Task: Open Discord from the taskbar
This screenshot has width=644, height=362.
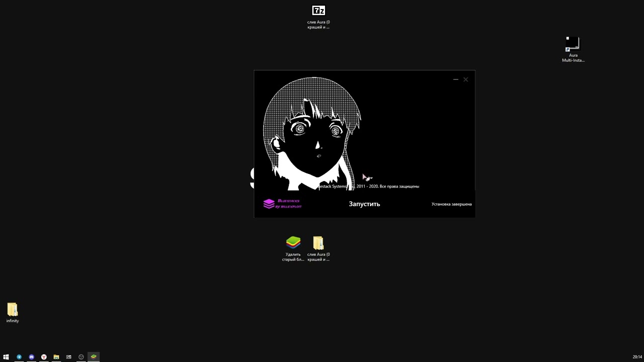Action: [x=32, y=357]
